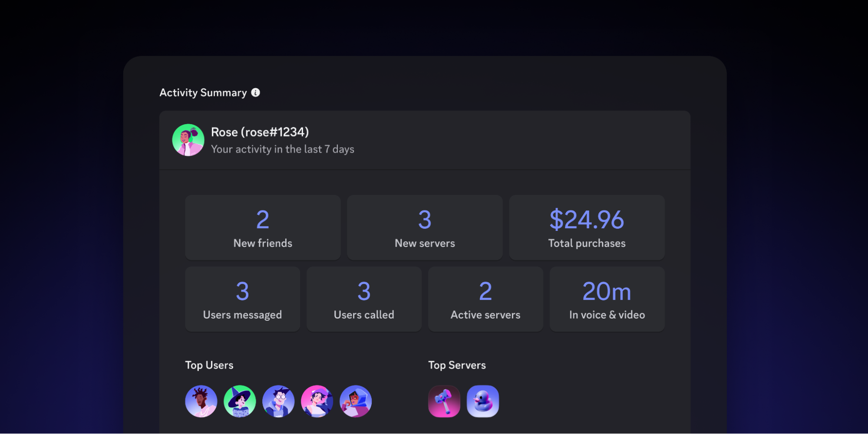Viewport: 868px width, 434px height.
Task: Select the top user with glasses
Action: point(278,401)
